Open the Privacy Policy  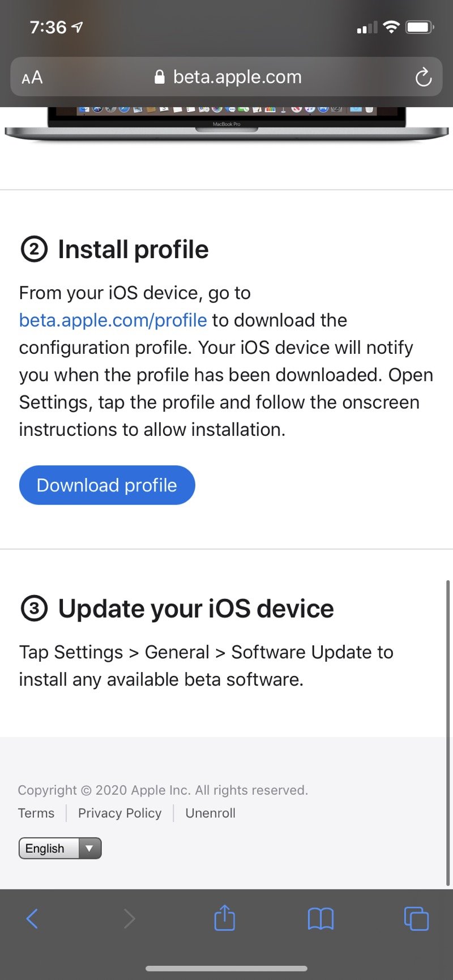(x=119, y=813)
